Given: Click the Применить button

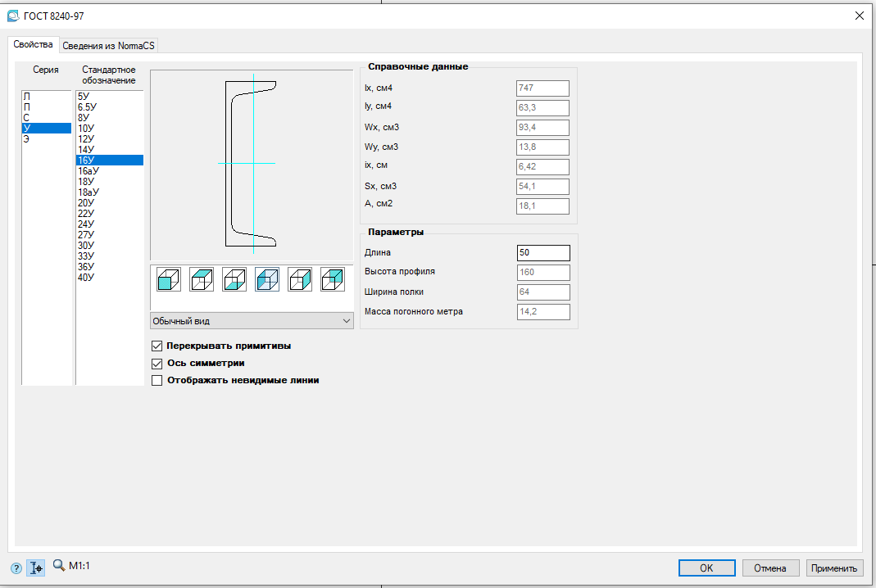Looking at the screenshot, I should [834, 568].
